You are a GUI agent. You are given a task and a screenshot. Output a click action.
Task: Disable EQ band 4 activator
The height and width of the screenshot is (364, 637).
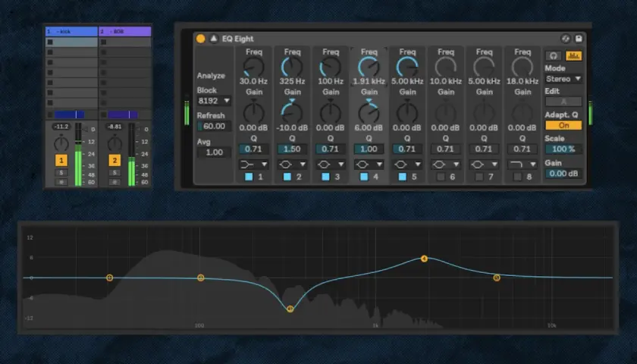point(364,177)
